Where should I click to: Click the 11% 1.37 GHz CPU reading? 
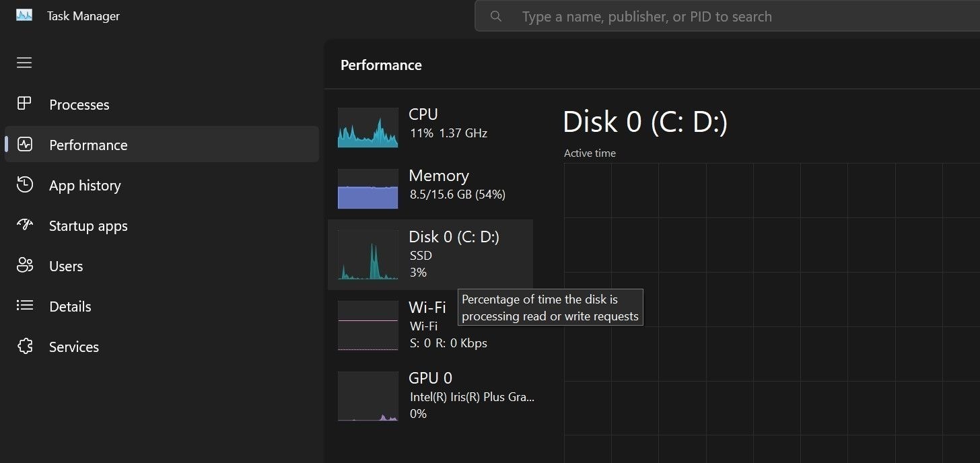448,133
